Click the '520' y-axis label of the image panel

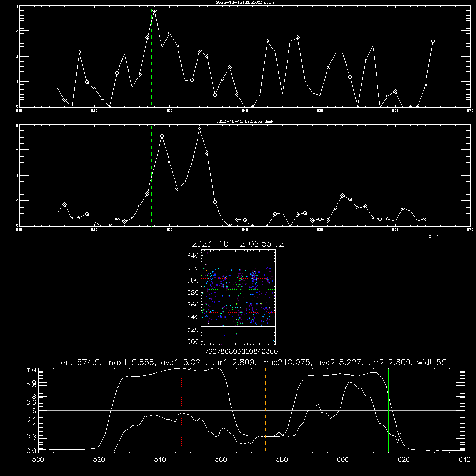click(193, 329)
